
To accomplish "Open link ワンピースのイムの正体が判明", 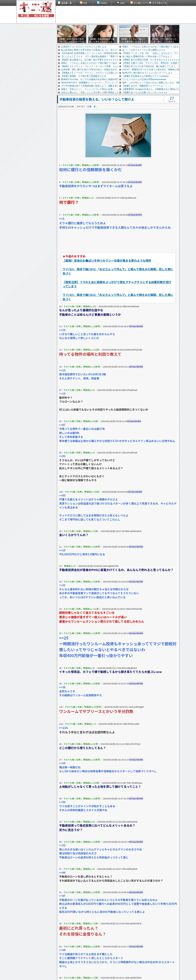I will (144, 80).
